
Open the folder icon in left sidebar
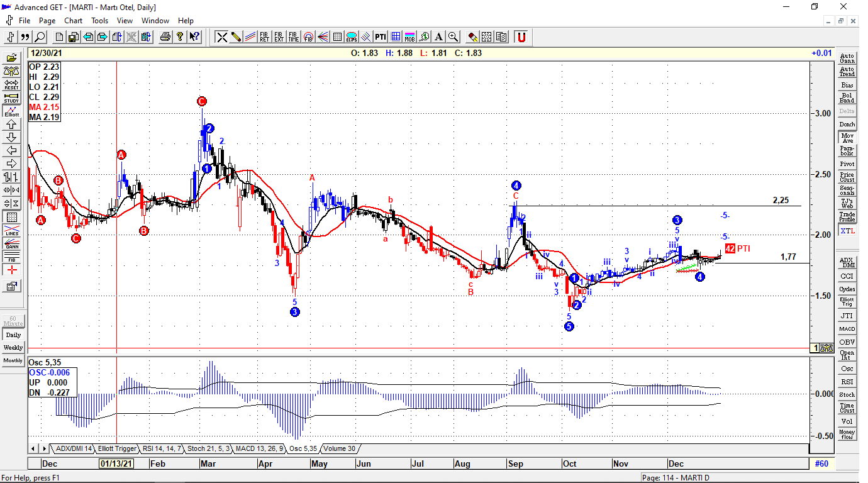tap(11, 58)
